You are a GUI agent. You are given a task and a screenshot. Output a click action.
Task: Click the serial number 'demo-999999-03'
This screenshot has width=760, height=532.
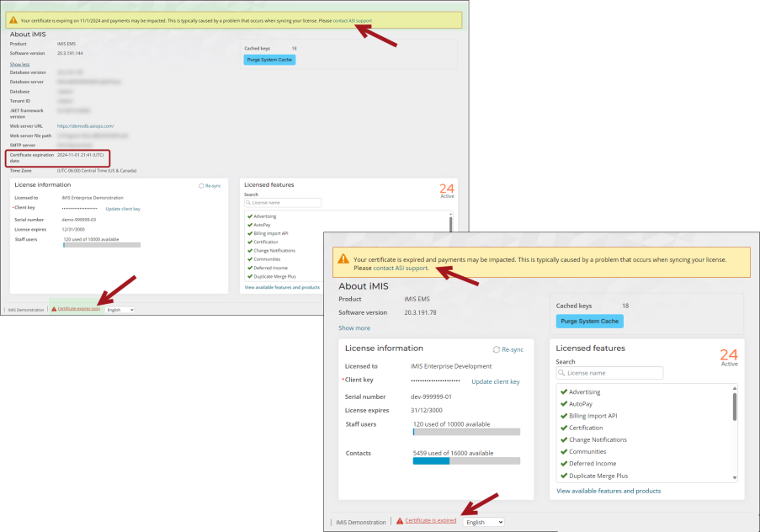[79, 220]
